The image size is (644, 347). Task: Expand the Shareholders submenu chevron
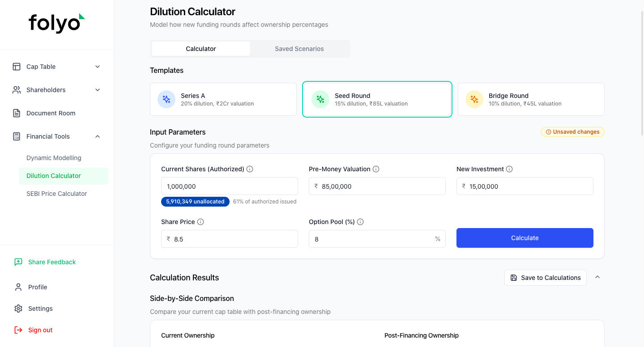click(x=98, y=90)
